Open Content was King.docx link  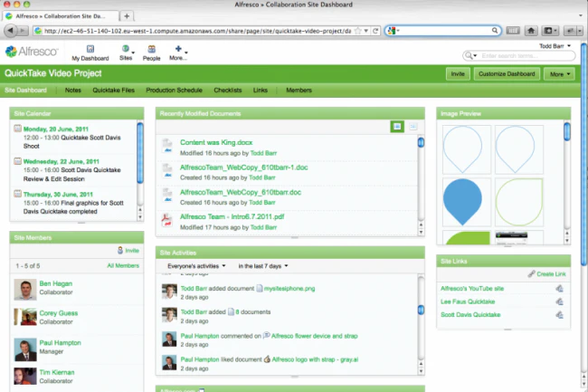coord(216,142)
